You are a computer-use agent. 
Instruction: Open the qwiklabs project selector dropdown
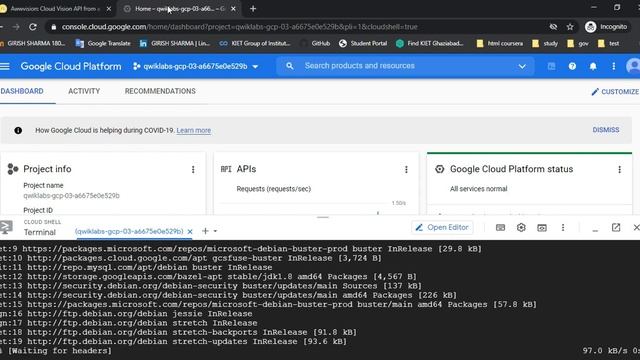pyautogui.click(x=196, y=66)
